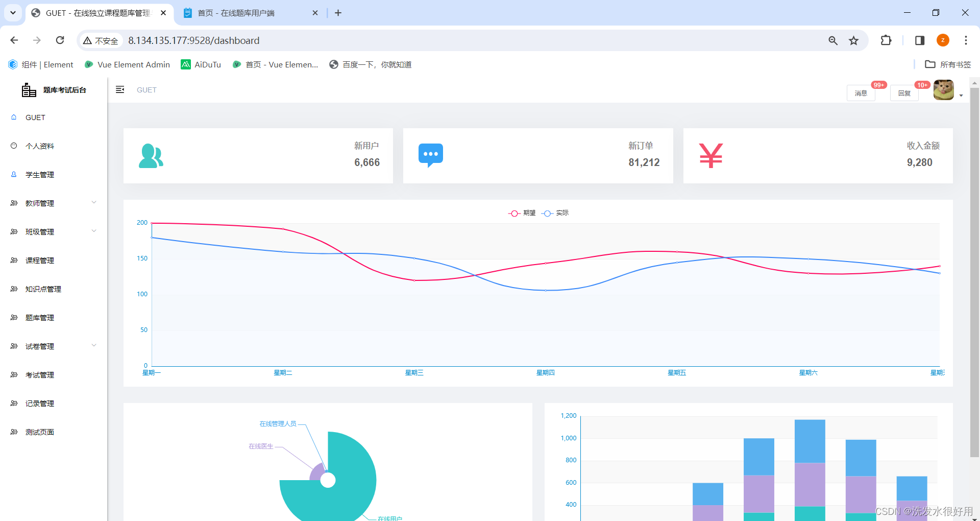980x521 pixels.
Task: Open the browser extensions puzzle icon
Action: coord(886,40)
